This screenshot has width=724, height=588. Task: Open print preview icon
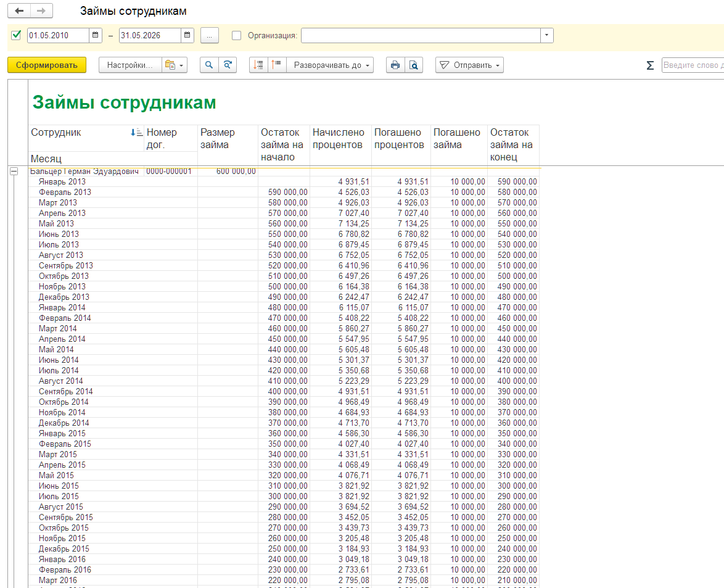tap(414, 65)
